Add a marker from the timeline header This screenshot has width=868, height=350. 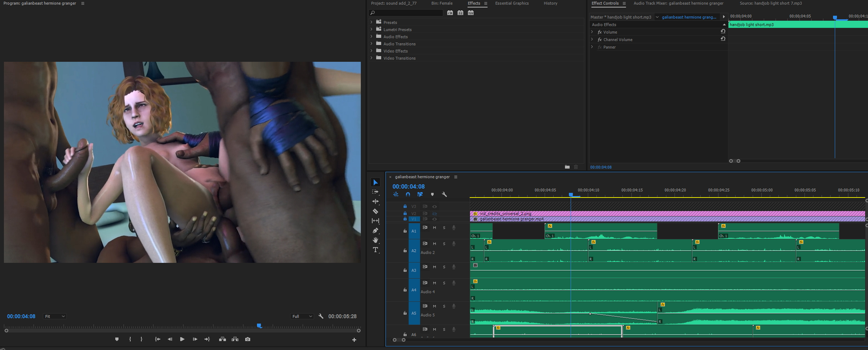[x=432, y=194]
